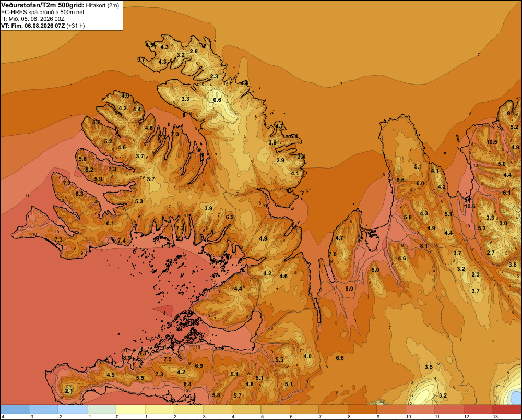Click the VT valid time line
Viewport: 522px width, 420px height.
pyautogui.click(x=43, y=26)
